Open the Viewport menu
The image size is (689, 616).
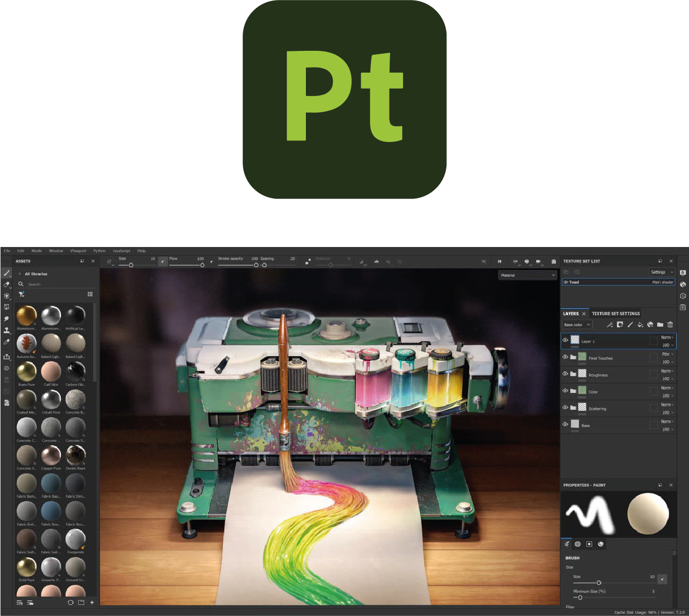[78, 251]
